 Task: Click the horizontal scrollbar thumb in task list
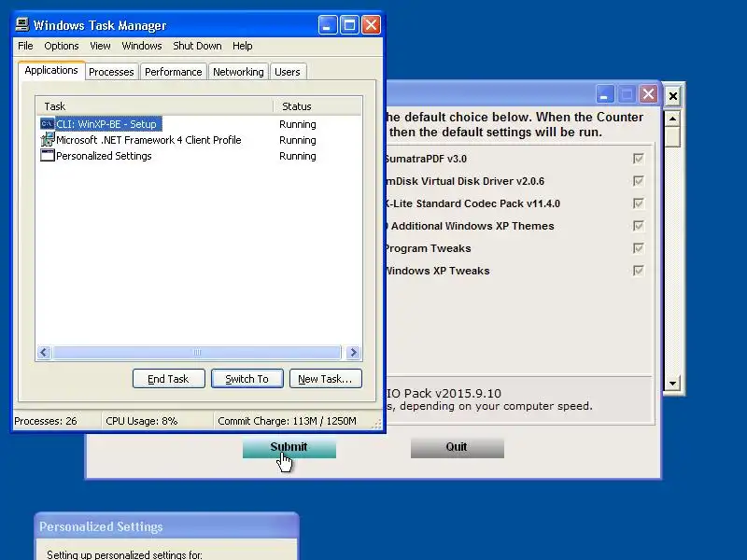[x=197, y=353]
